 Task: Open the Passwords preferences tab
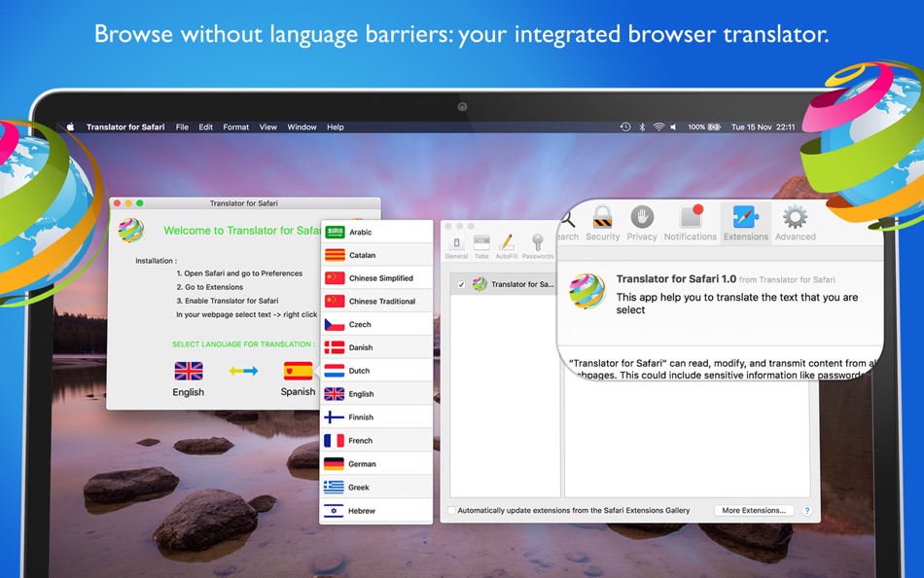click(x=538, y=246)
